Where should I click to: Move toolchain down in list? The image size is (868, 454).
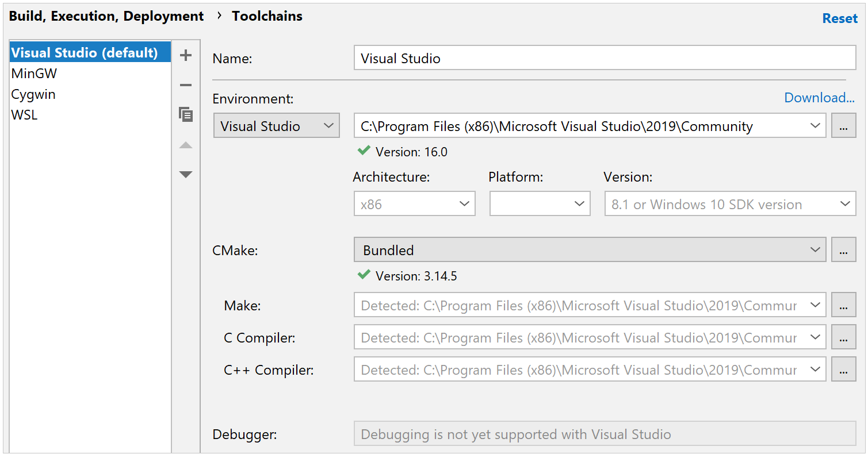(186, 174)
